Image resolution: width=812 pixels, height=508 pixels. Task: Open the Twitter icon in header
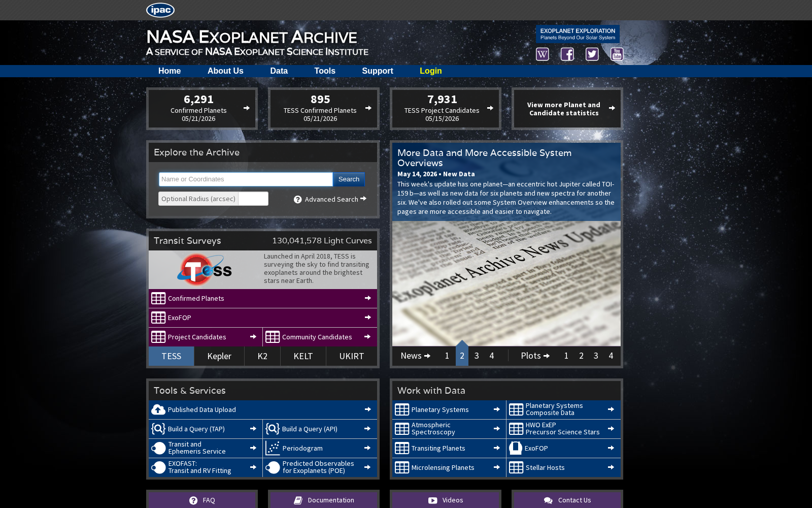592,54
